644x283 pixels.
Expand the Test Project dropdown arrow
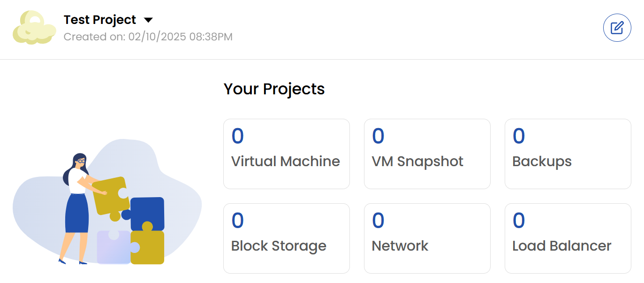point(148,20)
